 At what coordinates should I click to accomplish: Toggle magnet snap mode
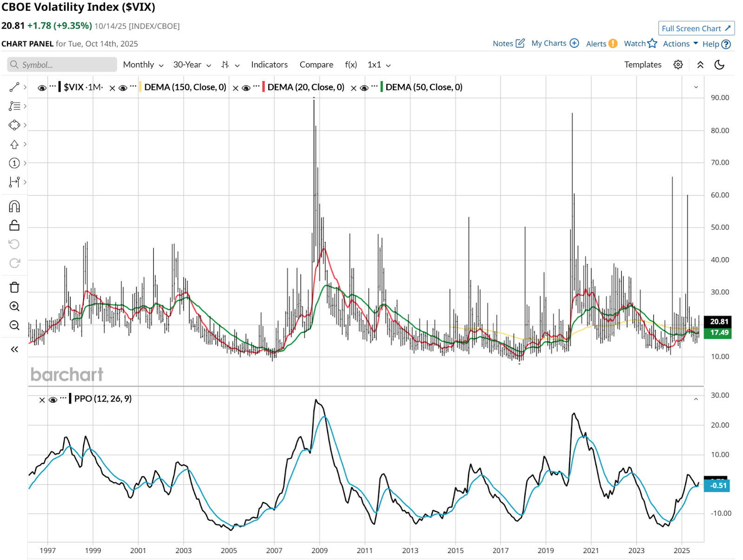[14, 206]
